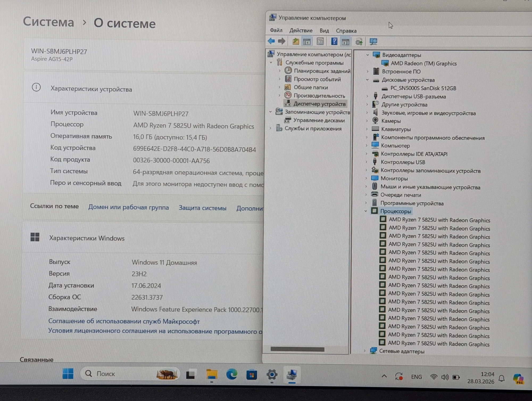This screenshot has width=532, height=401.
Task: Select Управление дисками in left tree
Action: [319, 120]
